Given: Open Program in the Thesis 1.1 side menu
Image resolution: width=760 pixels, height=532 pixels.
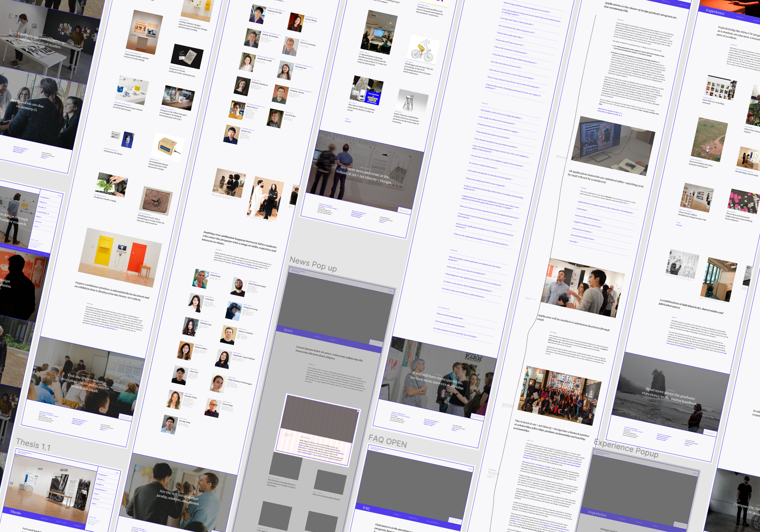Looking at the screenshot, I should point(102,474).
